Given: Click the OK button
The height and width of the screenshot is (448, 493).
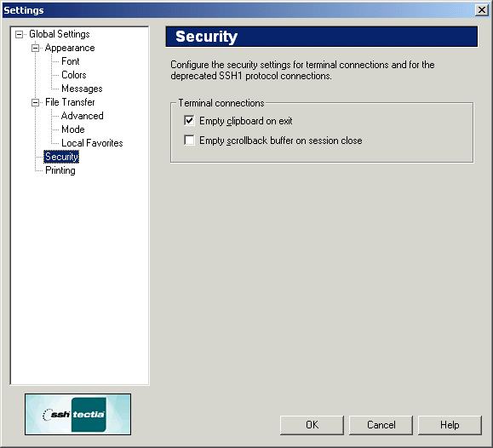Looking at the screenshot, I should pyautogui.click(x=312, y=425).
